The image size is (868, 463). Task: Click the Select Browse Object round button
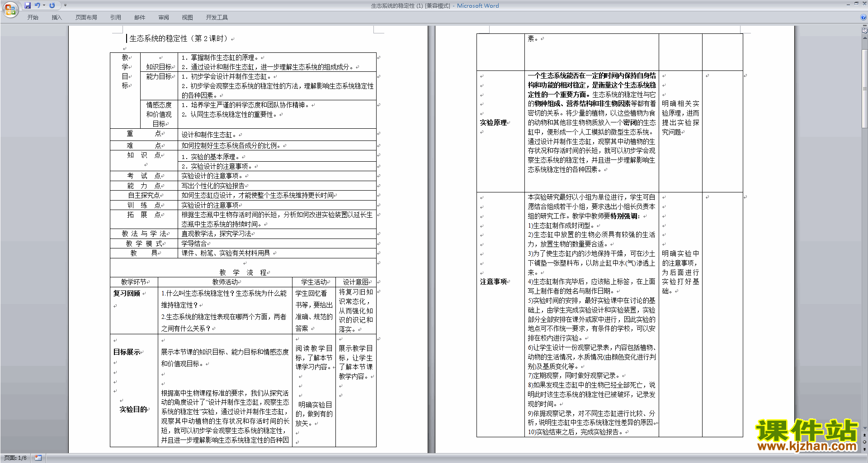[x=865, y=442]
